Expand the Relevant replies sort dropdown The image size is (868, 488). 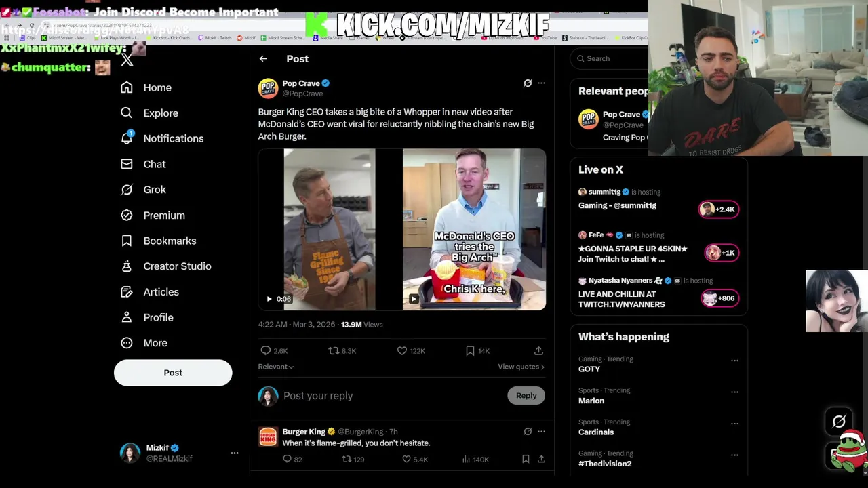(275, 367)
